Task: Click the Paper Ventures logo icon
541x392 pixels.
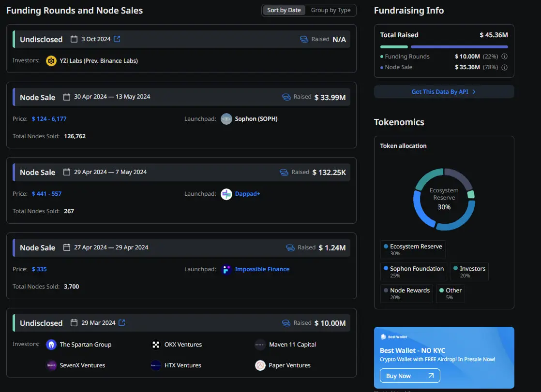Action: 260,365
